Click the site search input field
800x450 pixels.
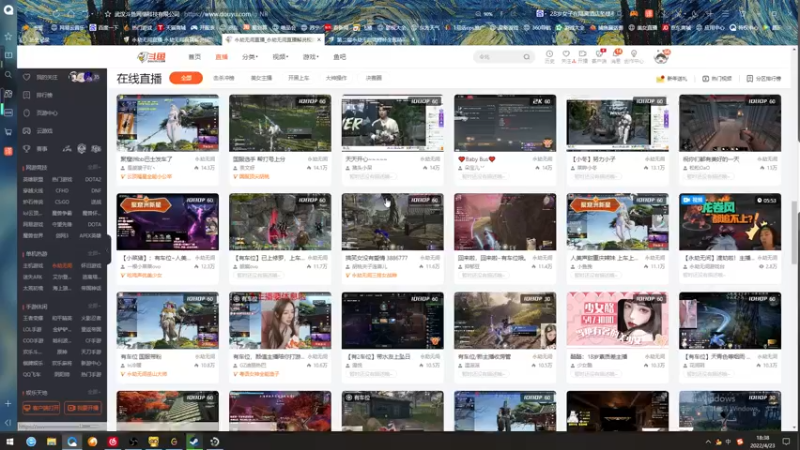[x=497, y=57]
